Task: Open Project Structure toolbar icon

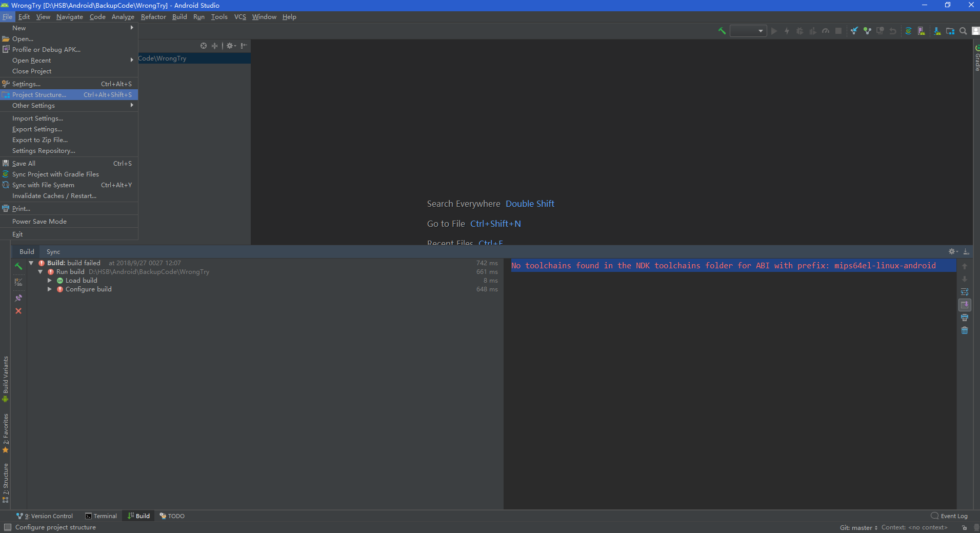Action: [950, 31]
